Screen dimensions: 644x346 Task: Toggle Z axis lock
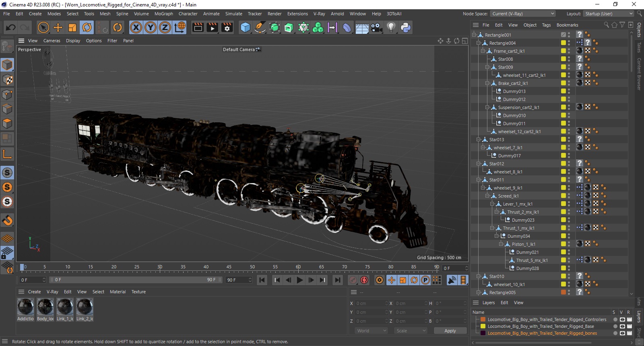(x=165, y=27)
